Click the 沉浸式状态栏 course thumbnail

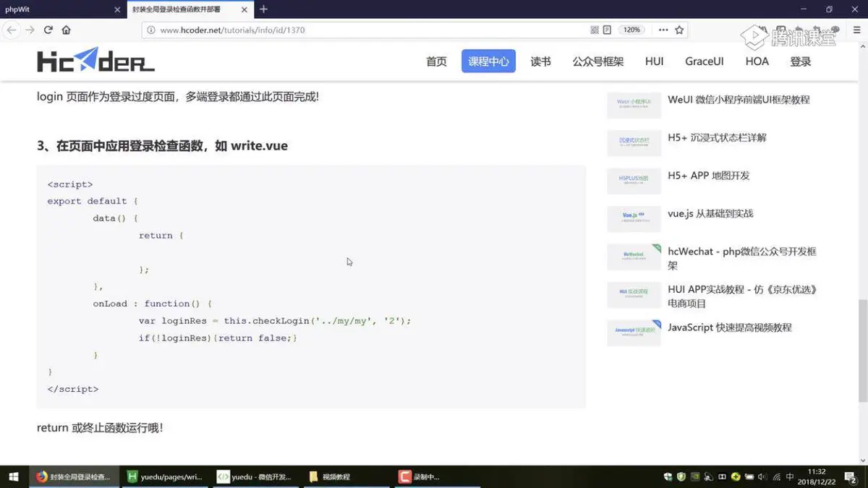[634, 143]
